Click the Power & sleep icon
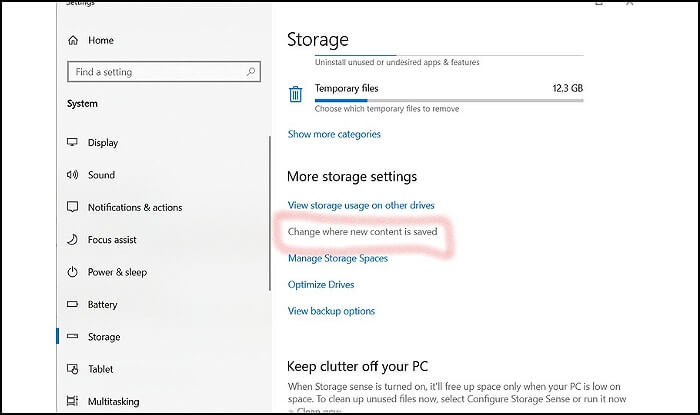Screen dimensions: 700x415 (73, 272)
